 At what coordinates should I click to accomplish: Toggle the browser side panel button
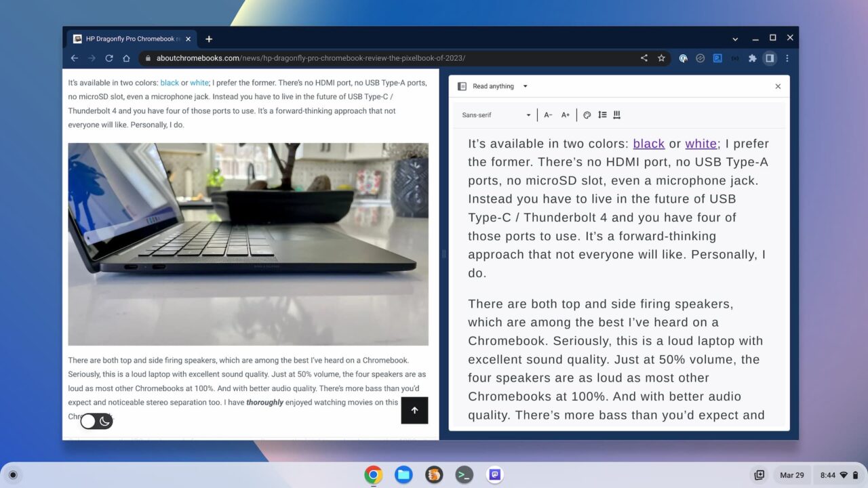coord(770,58)
